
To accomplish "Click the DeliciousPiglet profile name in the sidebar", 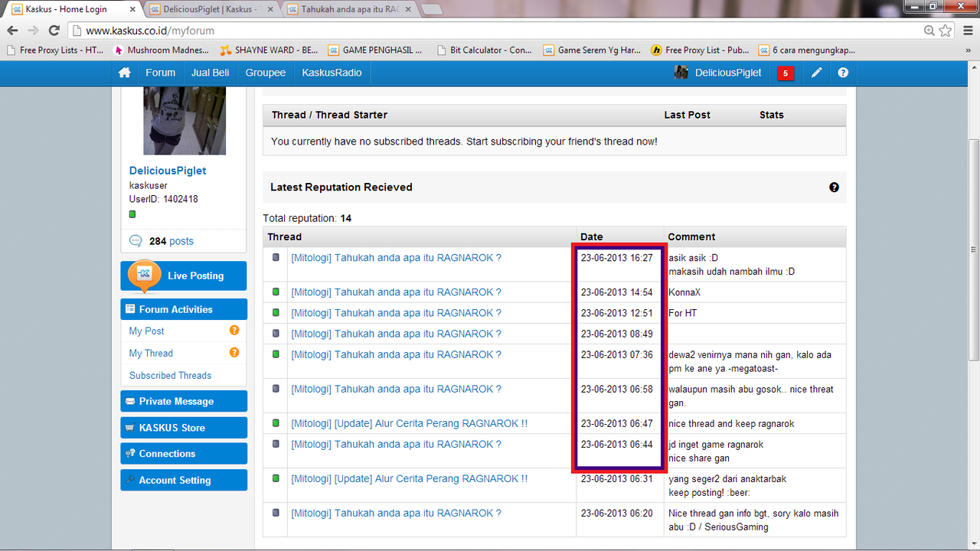I will pyautogui.click(x=168, y=171).
